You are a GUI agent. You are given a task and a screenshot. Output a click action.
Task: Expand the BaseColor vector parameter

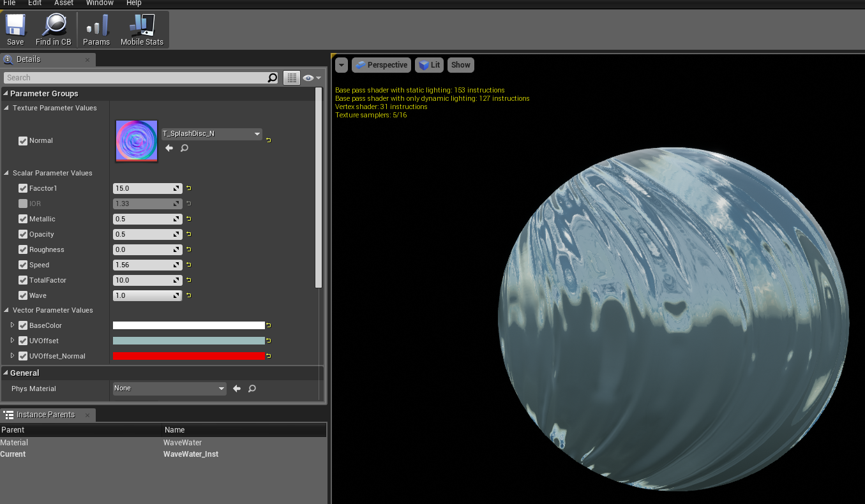coord(12,325)
